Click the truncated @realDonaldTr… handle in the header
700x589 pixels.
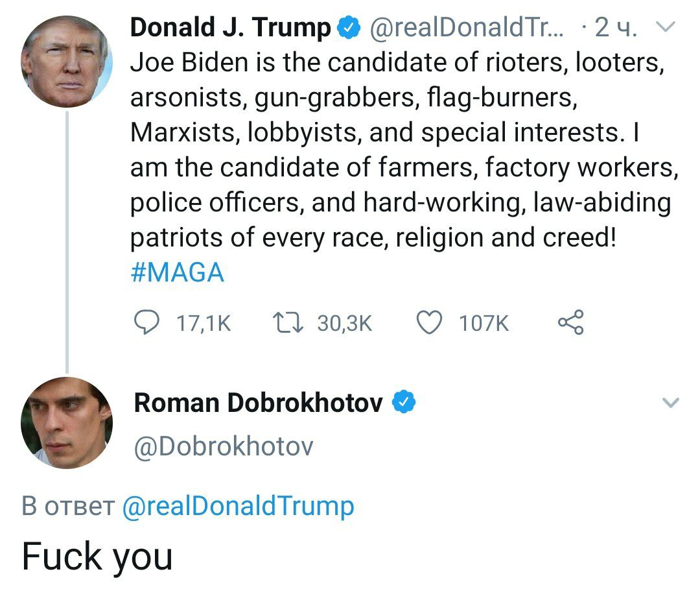467,28
